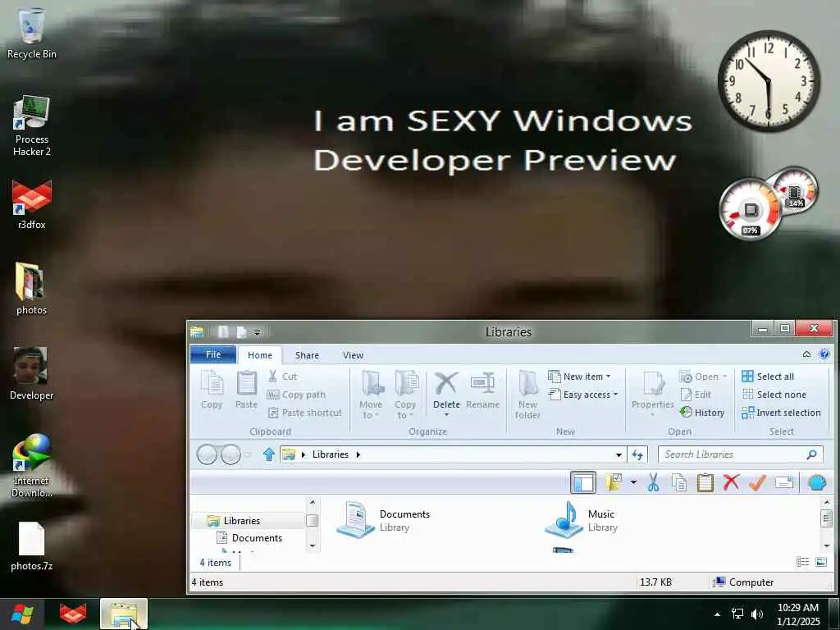Click the blue shell toolbar icon

pos(817,482)
